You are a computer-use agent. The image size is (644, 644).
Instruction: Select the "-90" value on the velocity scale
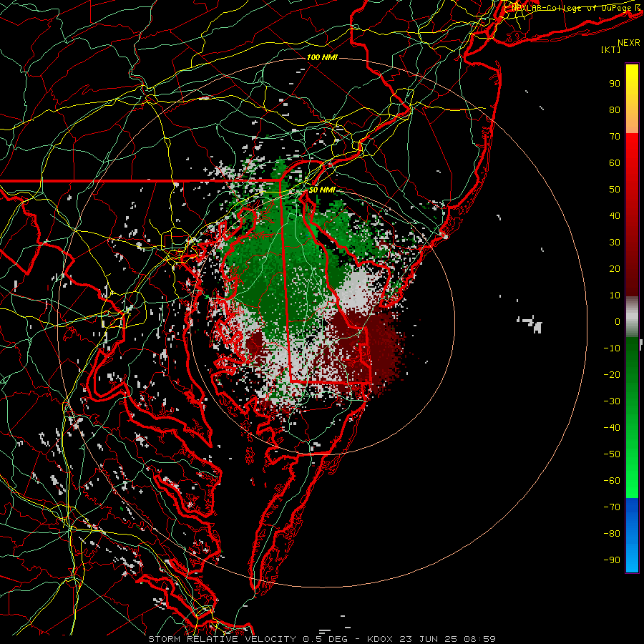[612, 560]
